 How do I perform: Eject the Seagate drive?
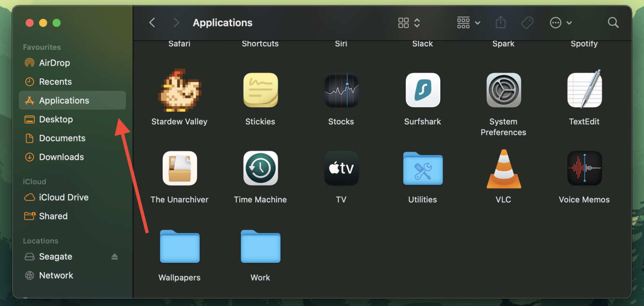click(114, 257)
